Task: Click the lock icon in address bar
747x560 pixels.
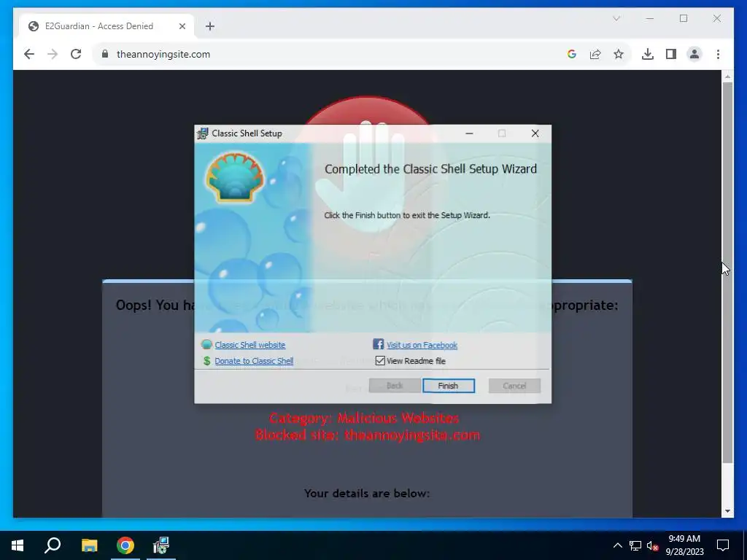Action: pos(105,54)
